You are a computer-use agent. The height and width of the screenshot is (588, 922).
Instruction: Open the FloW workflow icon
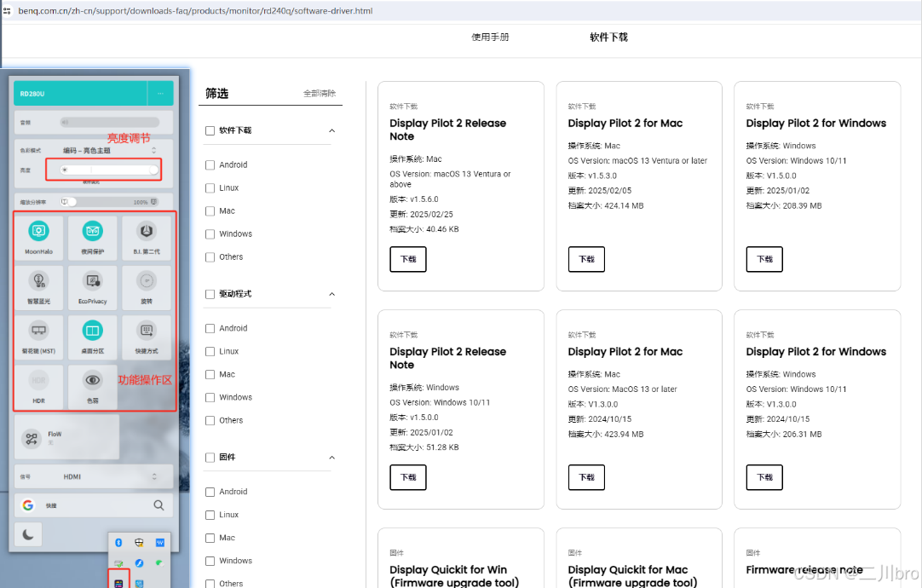32,439
